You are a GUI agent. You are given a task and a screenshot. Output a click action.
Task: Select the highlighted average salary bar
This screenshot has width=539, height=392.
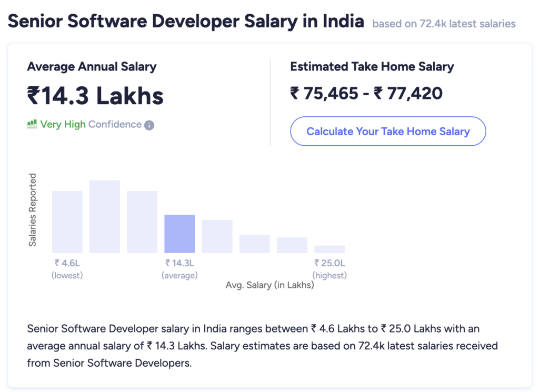(179, 234)
